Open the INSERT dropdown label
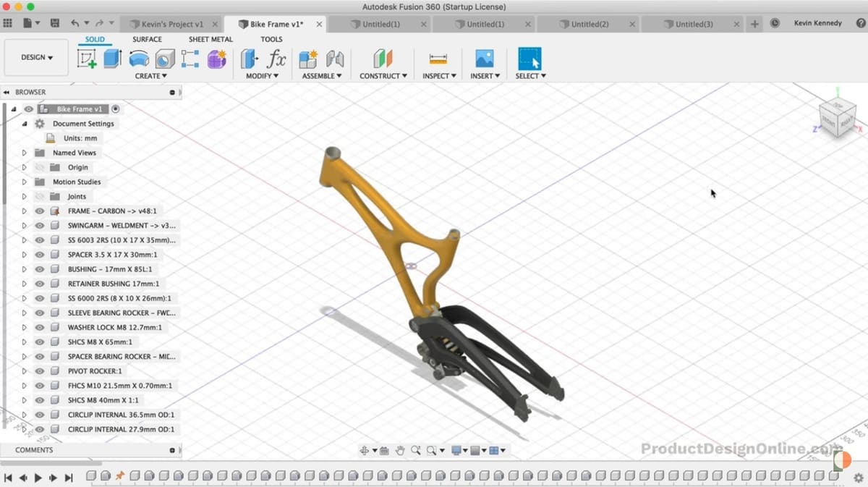868x487 pixels. [x=484, y=76]
